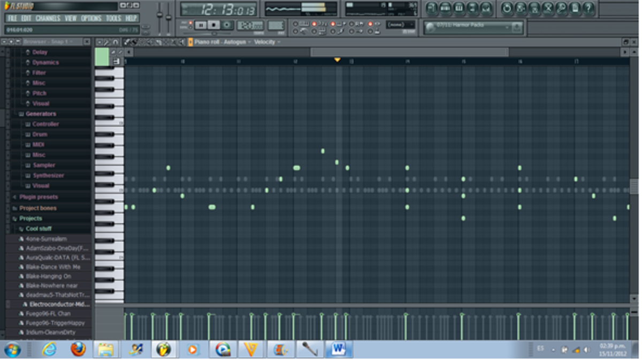This screenshot has height=364, width=642.
Task: Open the step sequencer shortcut icon
Action: 445,8
